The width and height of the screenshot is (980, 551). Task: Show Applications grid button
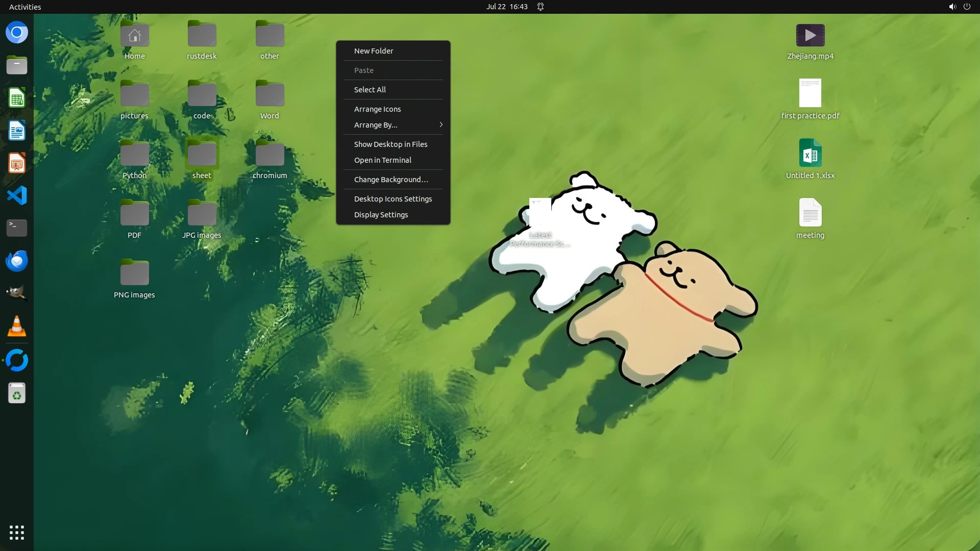point(17,532)
